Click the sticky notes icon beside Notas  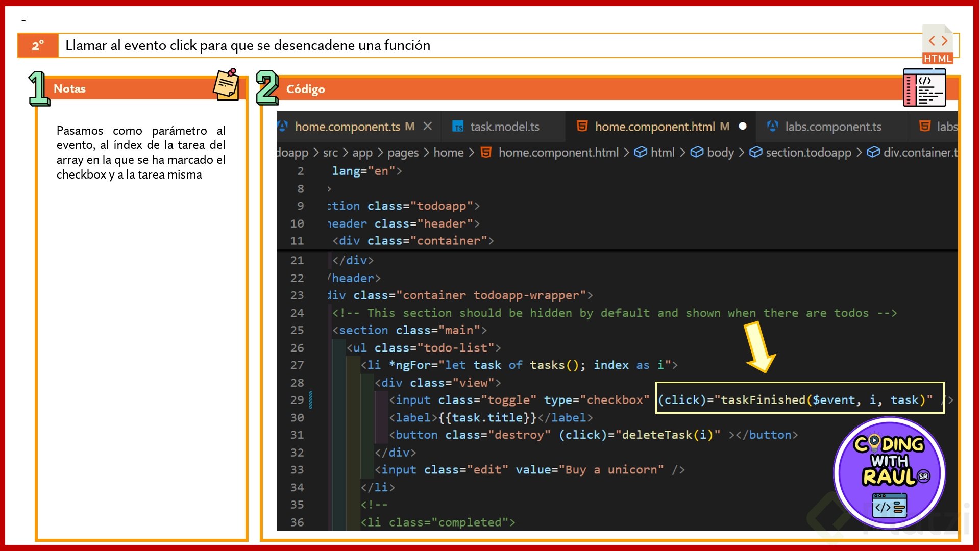click(226, 85)
